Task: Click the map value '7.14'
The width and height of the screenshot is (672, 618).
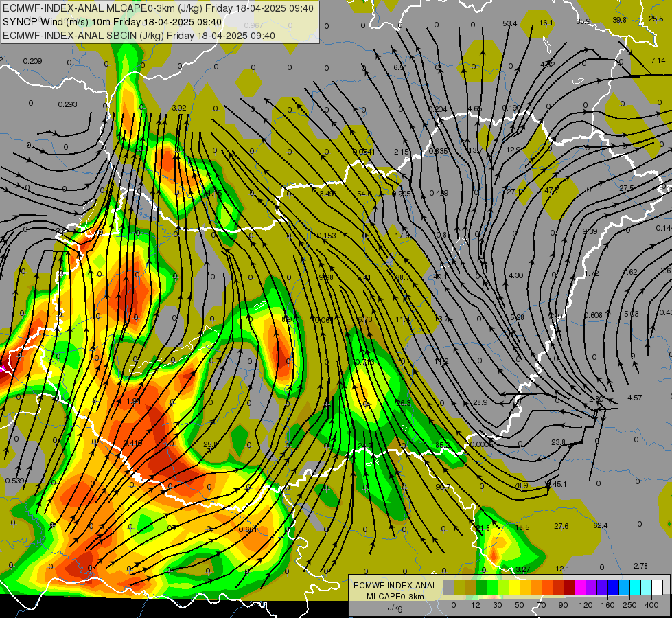Action: coord(658,60)
